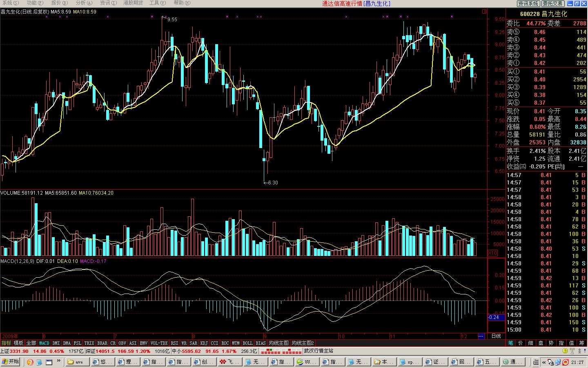Image resolution: width=588 pixels, height=368 pixels.
Task: Switch to the DMI indicator tab
Action: point(56,343)
